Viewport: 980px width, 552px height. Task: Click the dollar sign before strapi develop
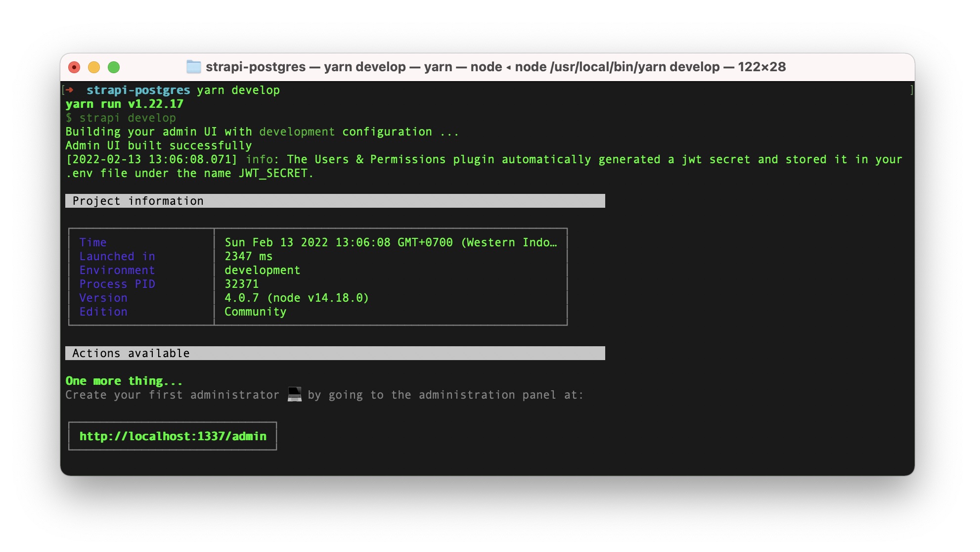(x=69, y=118)
